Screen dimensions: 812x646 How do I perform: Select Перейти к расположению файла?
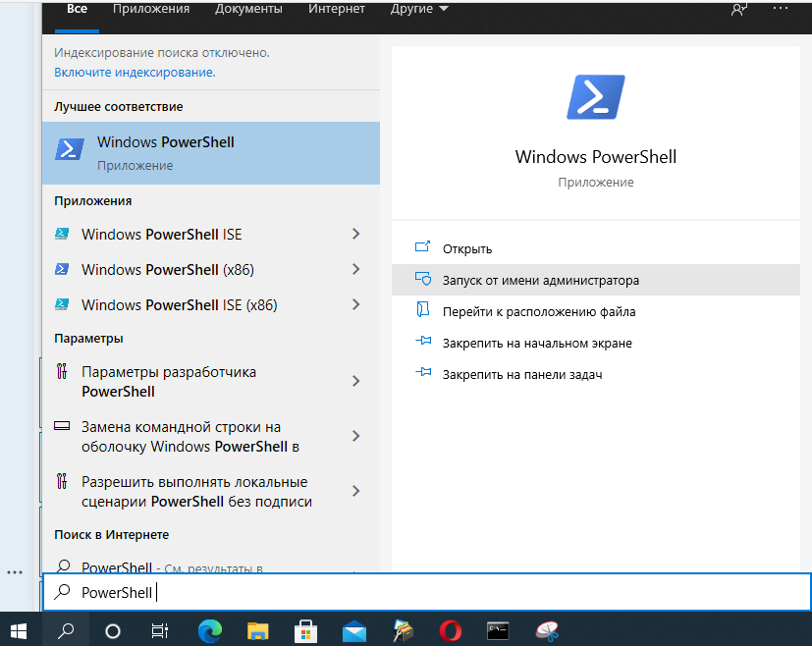[x=596, y=311]
